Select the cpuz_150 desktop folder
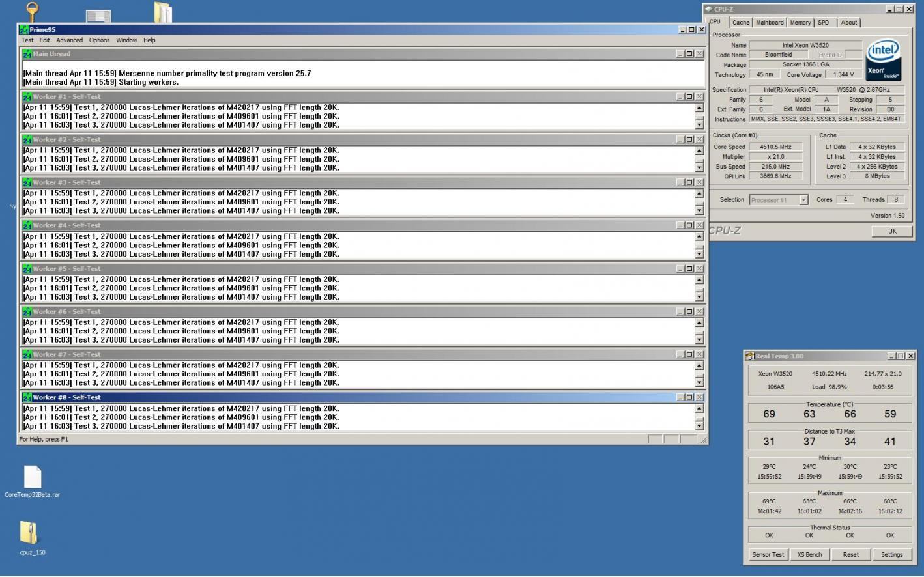This screenshot has height=577, width=924. [x=30, y=538]
